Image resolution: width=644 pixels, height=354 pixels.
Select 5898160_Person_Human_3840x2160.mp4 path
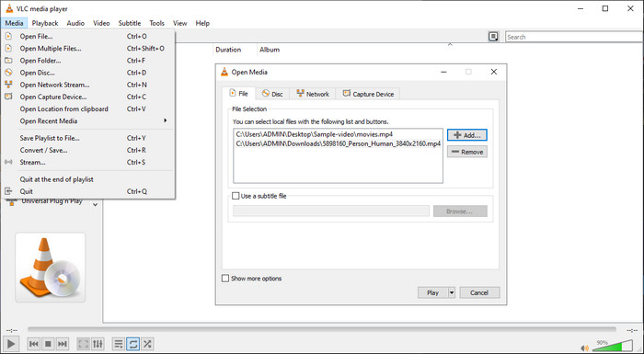coord(338,143)
